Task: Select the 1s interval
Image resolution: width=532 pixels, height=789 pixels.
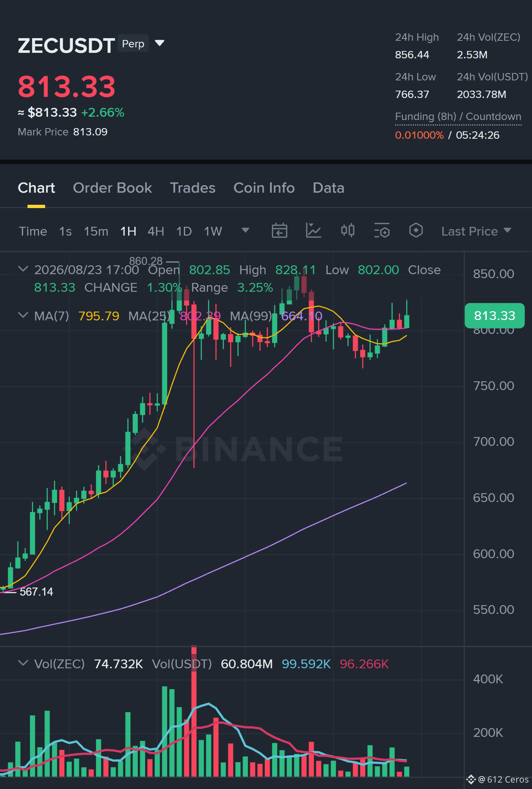Action: click(x=65, y=231)
